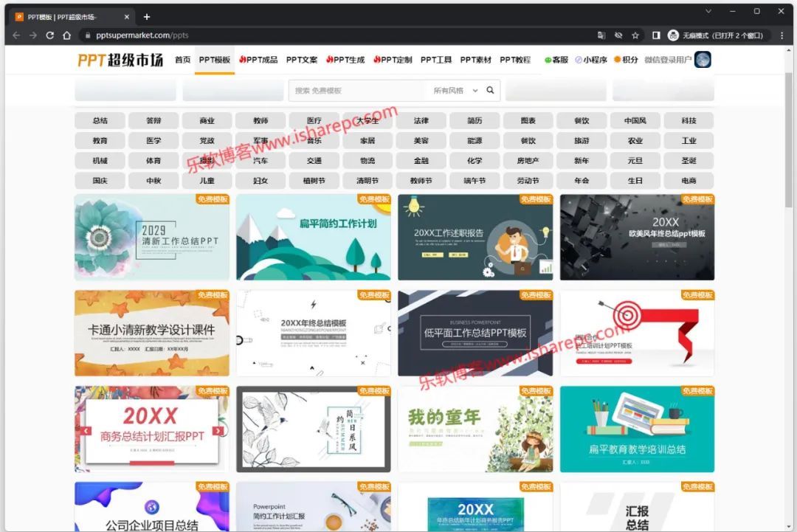Filter by the 金融 category tag
The image size is (797, 532).
pos(421,160)
